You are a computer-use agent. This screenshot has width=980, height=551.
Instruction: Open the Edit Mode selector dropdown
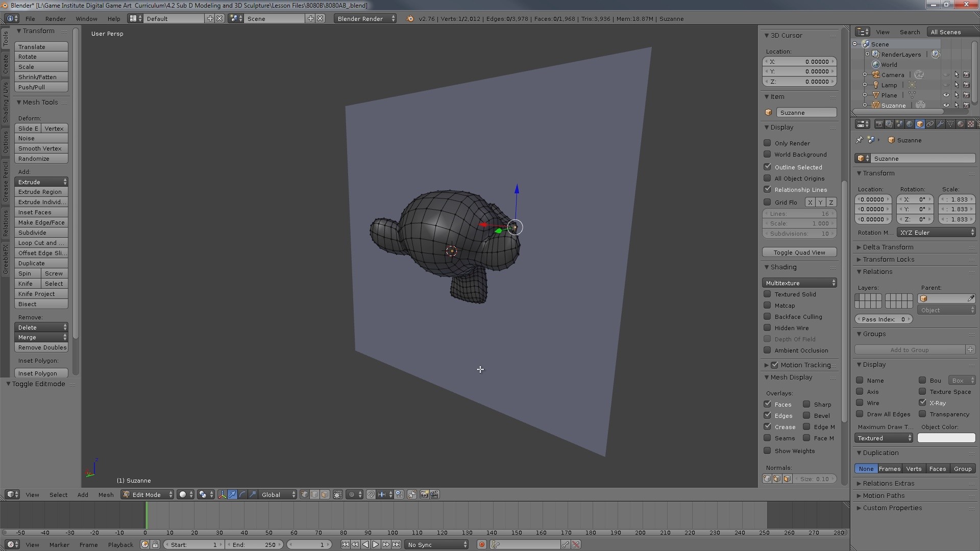(x=148, y=494)
